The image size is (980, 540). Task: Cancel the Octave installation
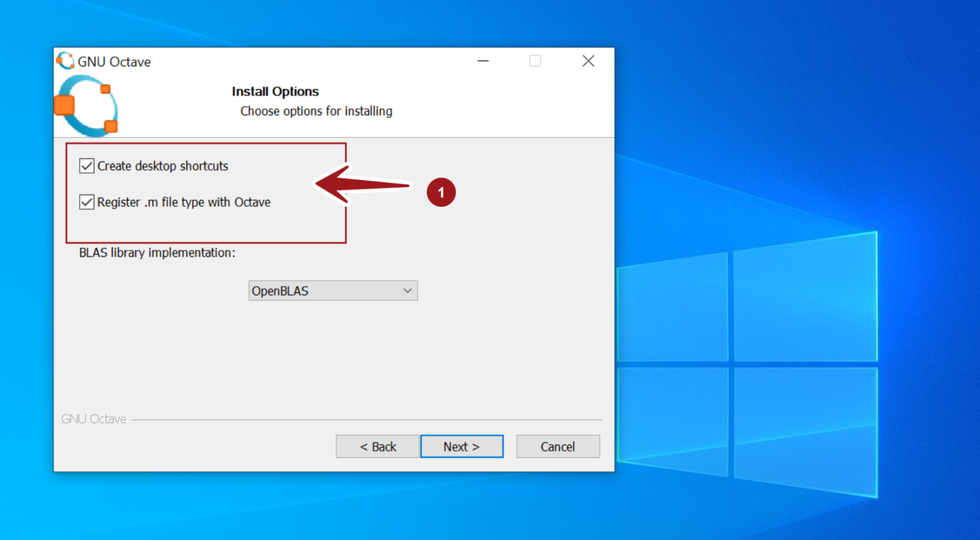tap(557, 446)
